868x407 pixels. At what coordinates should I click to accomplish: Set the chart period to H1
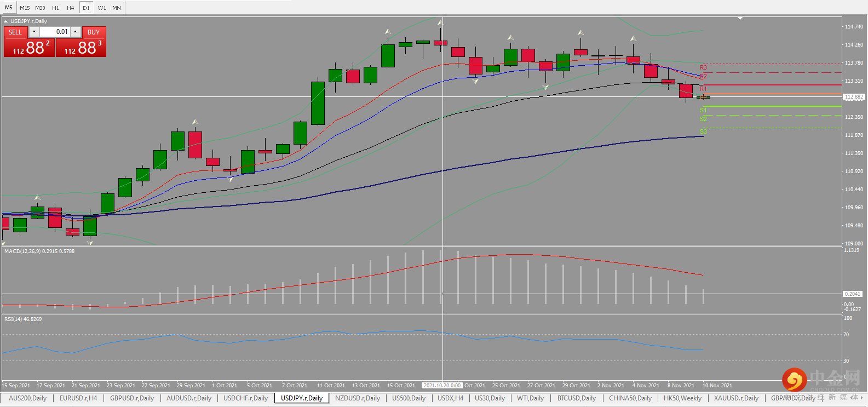56,8
